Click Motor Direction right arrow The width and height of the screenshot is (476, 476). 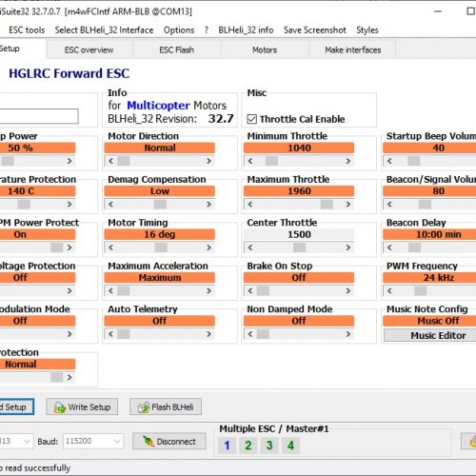pyautogui.click(x=208, y=161)
